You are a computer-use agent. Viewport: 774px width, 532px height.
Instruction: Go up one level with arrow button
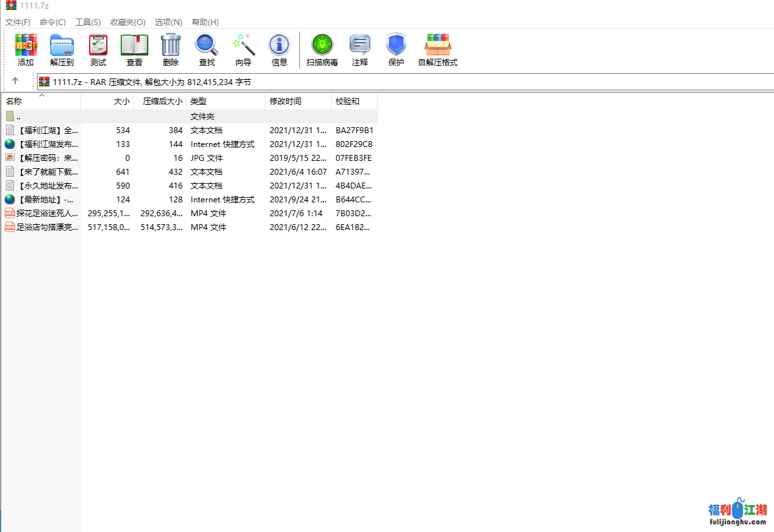coord(15,81)
